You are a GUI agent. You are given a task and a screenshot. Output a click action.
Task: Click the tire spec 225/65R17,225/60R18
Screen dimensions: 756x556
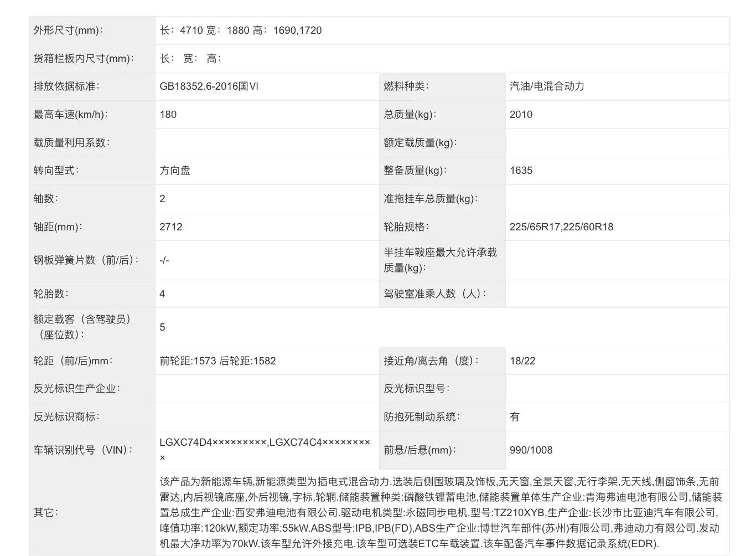561,227
